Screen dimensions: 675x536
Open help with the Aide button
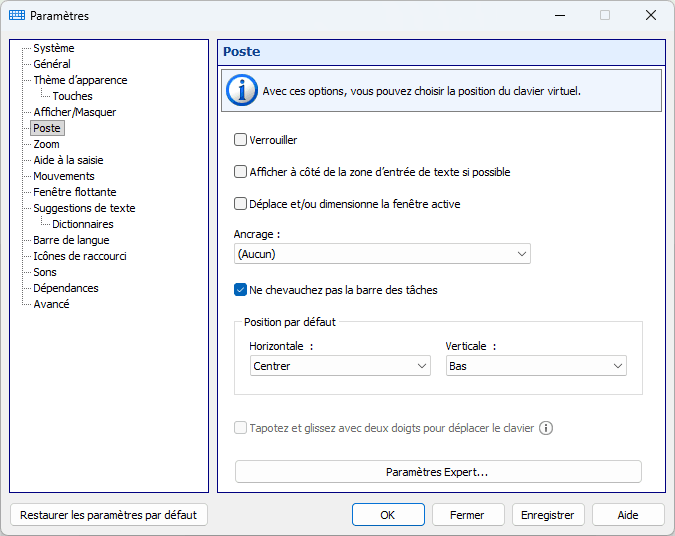(x=628, y=515)
